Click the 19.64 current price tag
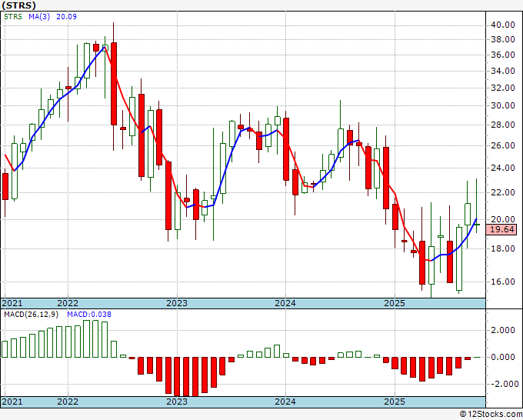The image size is (523, 420). pos(502,229)
